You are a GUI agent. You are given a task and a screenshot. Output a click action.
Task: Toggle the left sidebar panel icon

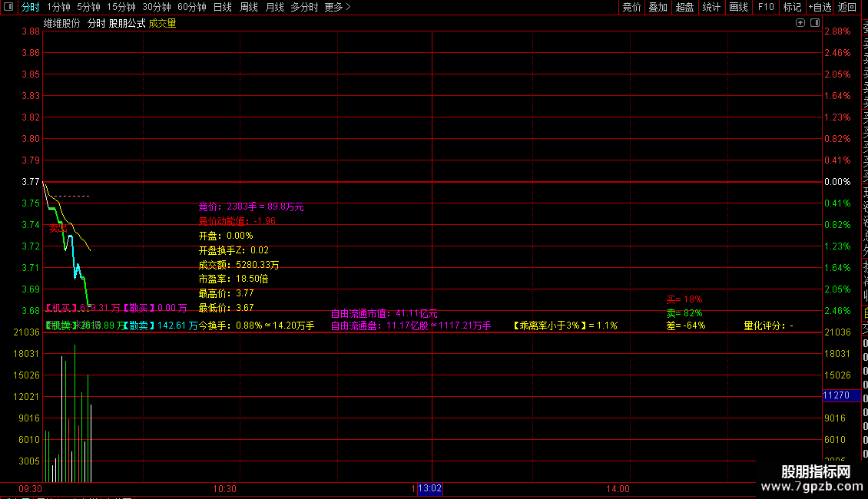[x=8, y=7]
